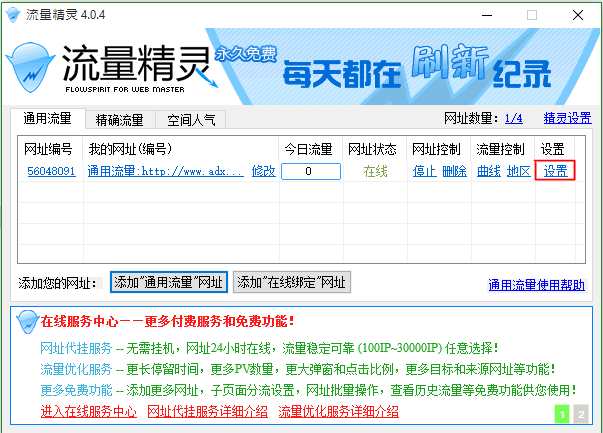Click the blue shield logo in banner
603x433 pixels.
pos(30,68)
